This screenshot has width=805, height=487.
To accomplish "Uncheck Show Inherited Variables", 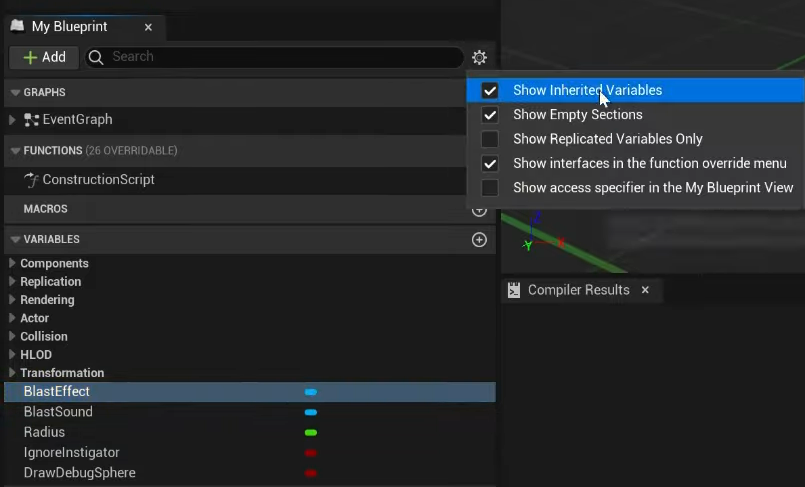I will (x=490, y=90).
